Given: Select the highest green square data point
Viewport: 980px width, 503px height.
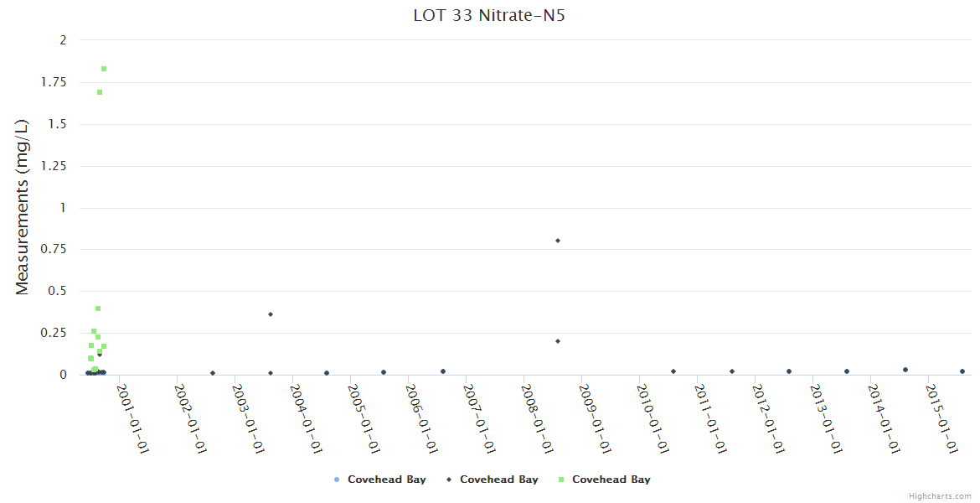Looking at the screenshot, I should click(104, 69).
